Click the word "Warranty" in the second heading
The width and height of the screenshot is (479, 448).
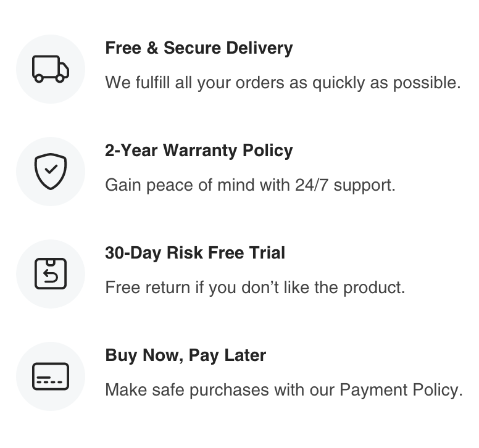(x=200, y=151)
